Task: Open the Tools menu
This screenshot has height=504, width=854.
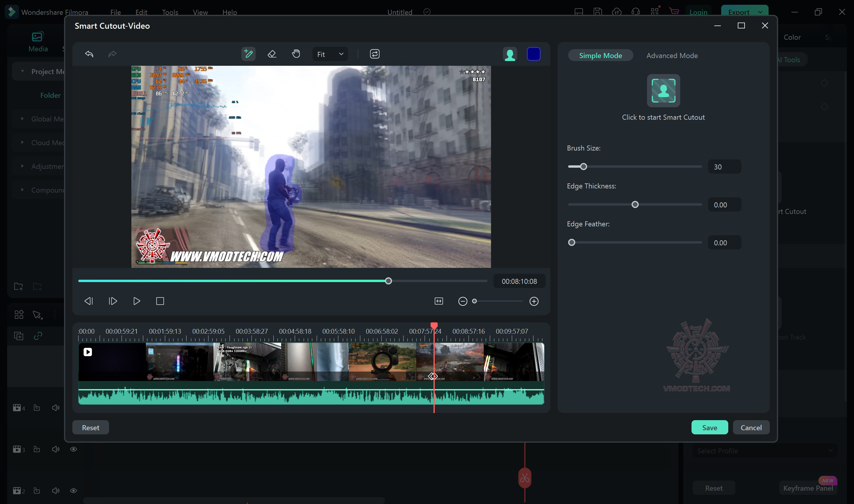Action: pos(170,12)
